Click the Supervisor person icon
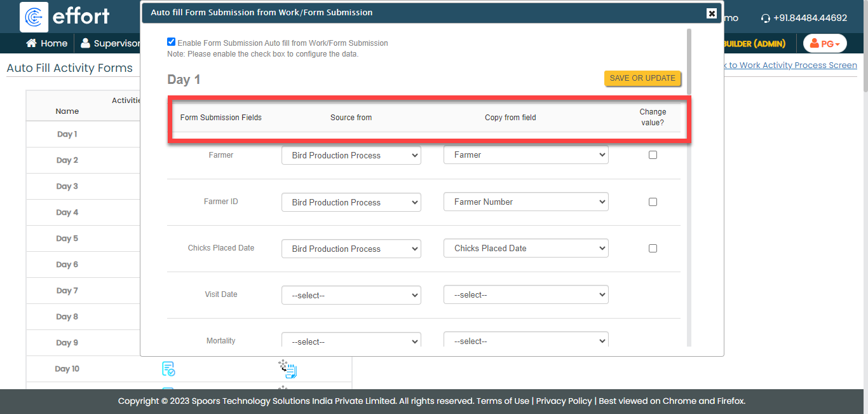This screenshot has width=868, height=414. pos(85,43)
